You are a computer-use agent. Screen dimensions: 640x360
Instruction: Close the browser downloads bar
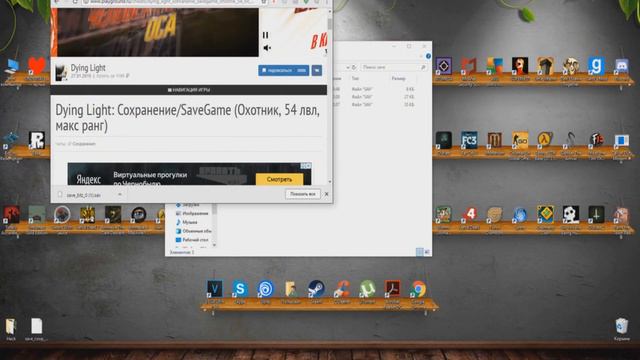327,194
